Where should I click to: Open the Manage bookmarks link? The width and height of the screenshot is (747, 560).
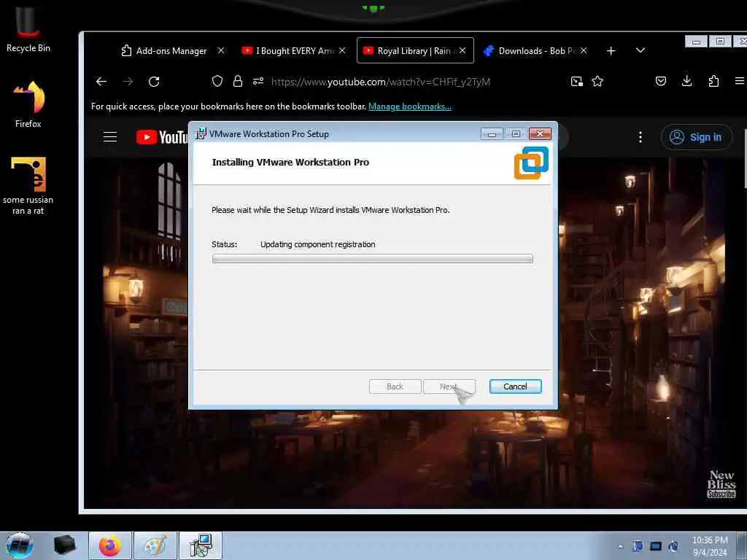410,106
